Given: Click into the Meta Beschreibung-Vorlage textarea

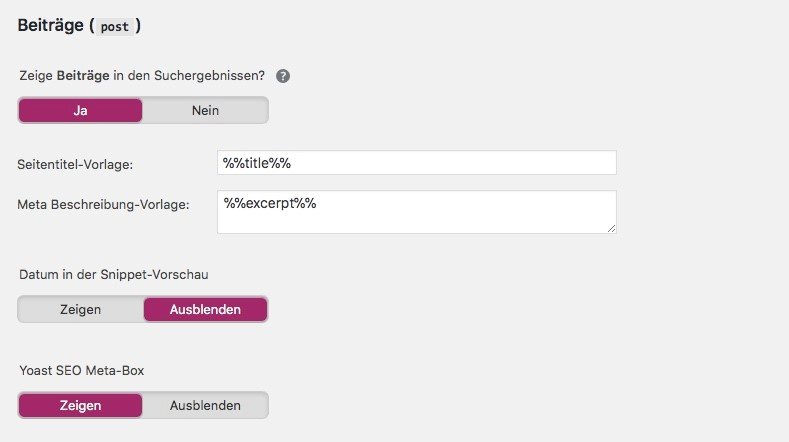Looking at the screenshot, I should click(x=417, y=212).
